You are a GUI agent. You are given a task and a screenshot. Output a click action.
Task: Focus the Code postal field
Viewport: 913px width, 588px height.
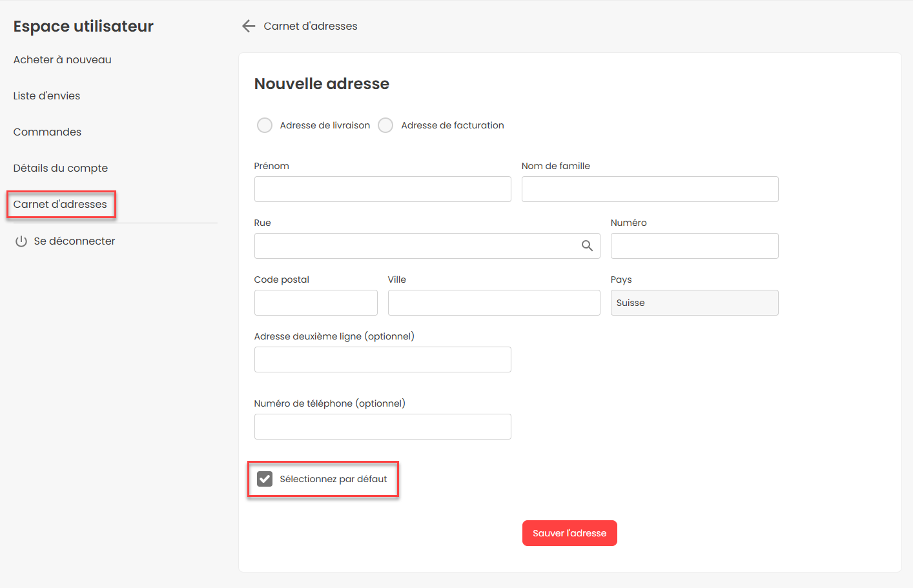click(x=316, y=303)
